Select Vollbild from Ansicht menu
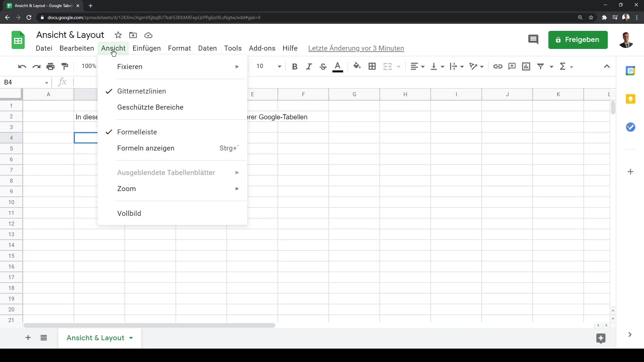The height and width of the screenshot is (362, 644). (129, 213)
